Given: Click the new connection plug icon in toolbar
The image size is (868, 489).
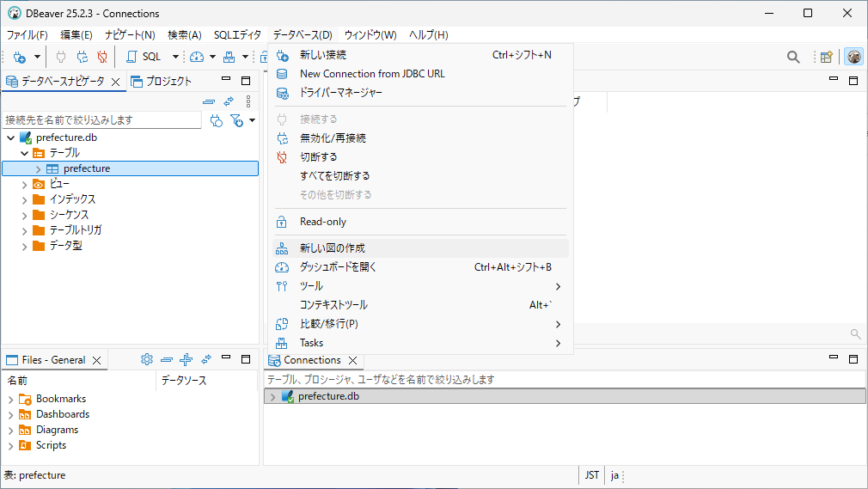Looking at the screenshot, I should click(x=20, y=57).
